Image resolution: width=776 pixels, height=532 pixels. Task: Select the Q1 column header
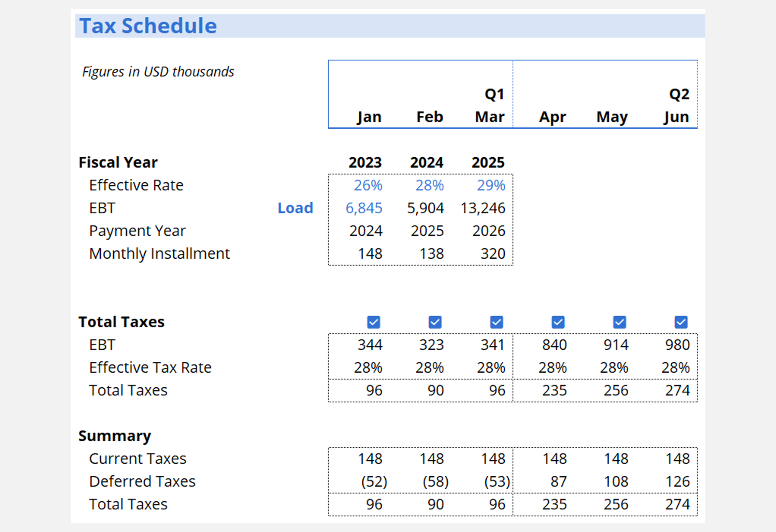tap(494, 94)
